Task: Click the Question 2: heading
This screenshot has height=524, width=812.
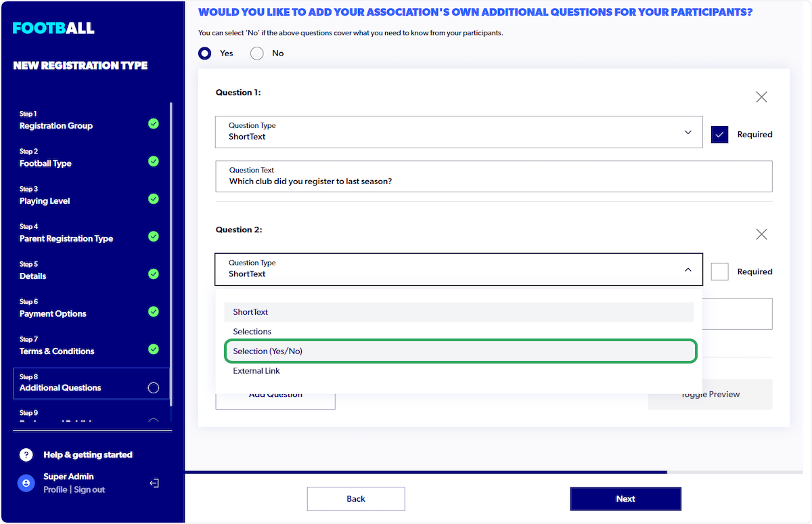Action: pos(239,230)
